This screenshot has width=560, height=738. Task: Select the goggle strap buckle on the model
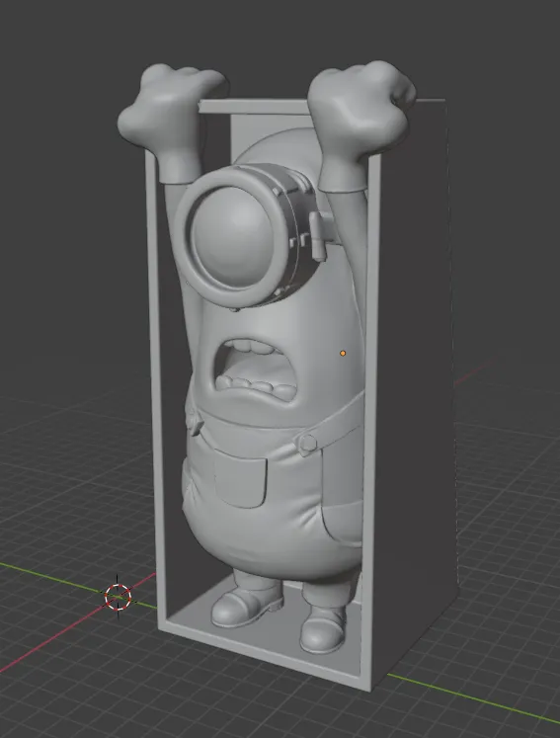pos(320,234)
